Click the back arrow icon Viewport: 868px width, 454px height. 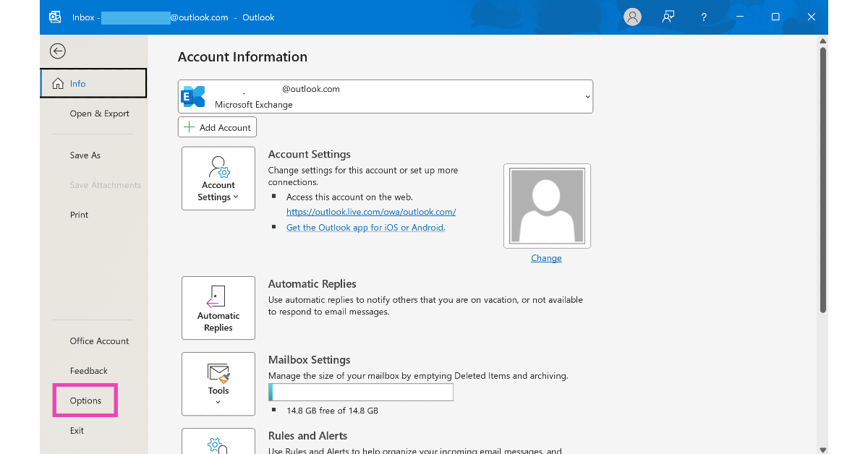pos(57,51)
